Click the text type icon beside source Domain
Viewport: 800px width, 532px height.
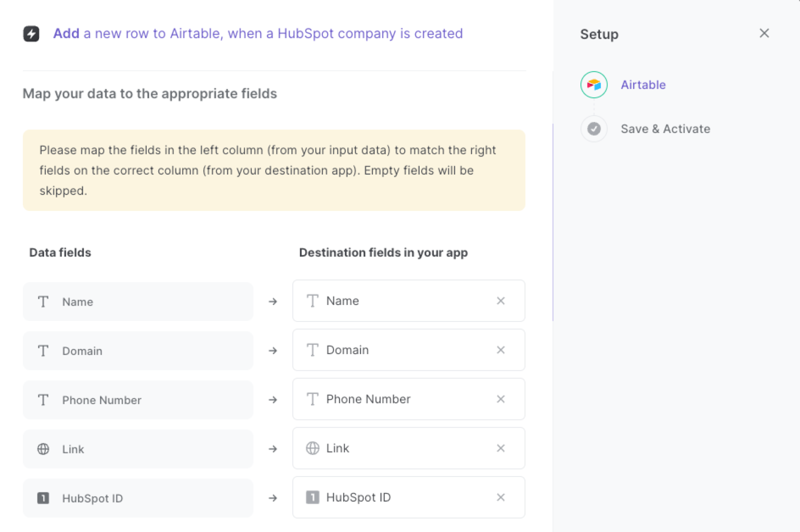43,351
